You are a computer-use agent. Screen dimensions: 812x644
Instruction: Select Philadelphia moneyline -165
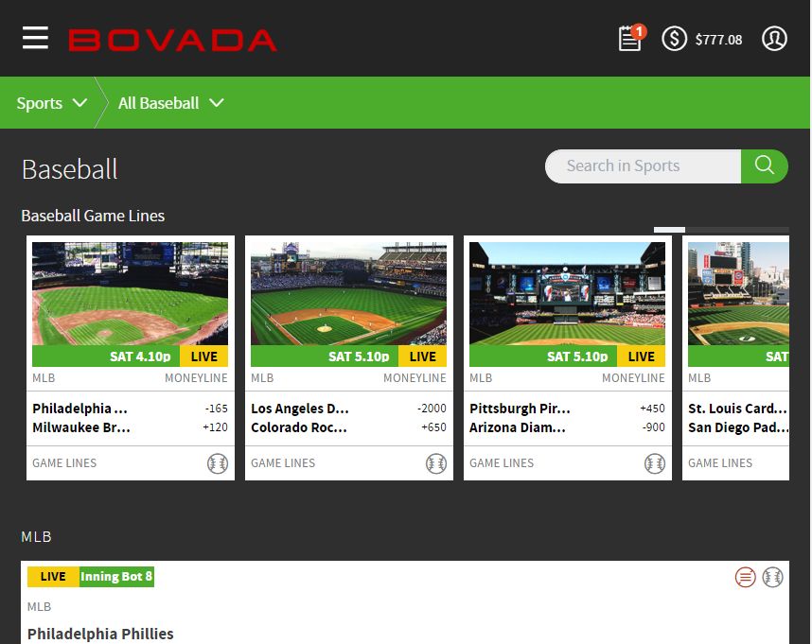click(216, 409)
